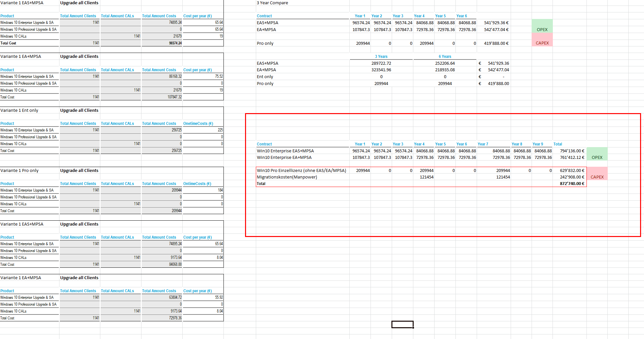Screen dimensions: 644x339
Task: Click the '3 Years' header cell
Action: point(381,57)
